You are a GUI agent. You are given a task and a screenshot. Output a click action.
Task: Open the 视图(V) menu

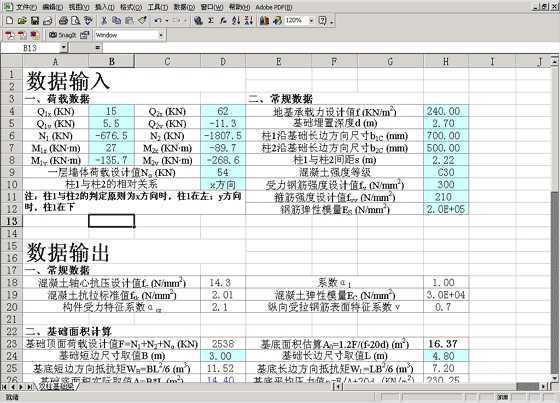[x=79, y=7]
